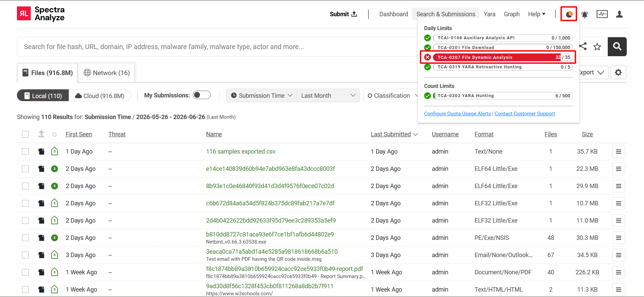Open the settings gear icon

[x=618, y=72]
